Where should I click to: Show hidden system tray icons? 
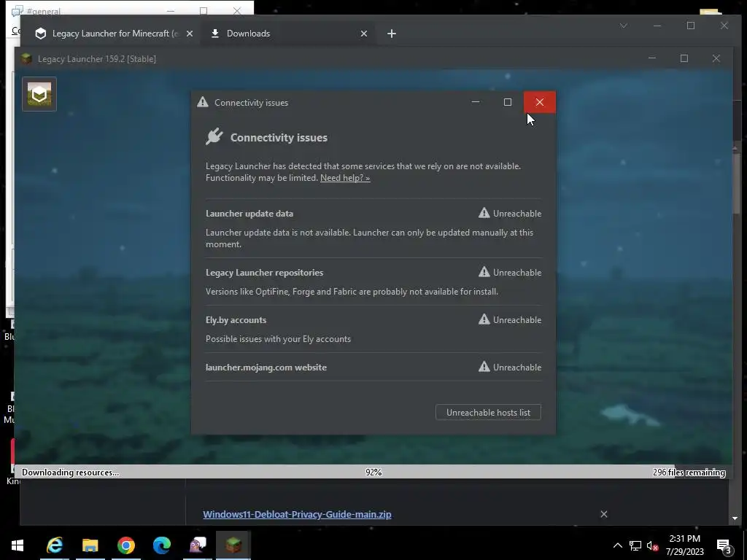(x=617, y=545)
